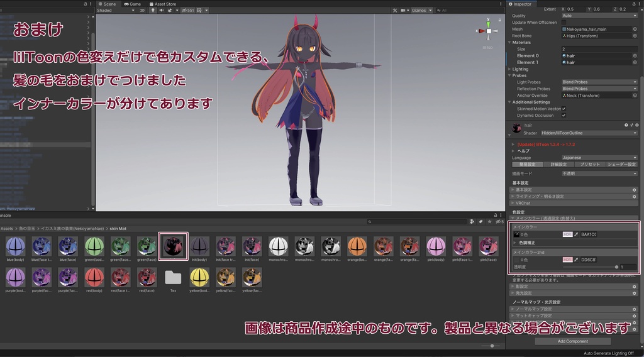Click the material help question-mark icon
The width and height of the screenshot is (644, 357).
[626, 125]
